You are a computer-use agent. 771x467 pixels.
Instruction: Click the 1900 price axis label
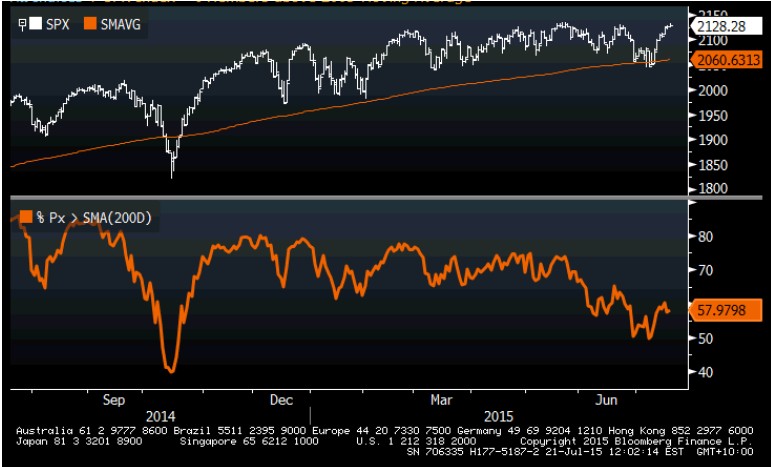[x=713, y=140]
